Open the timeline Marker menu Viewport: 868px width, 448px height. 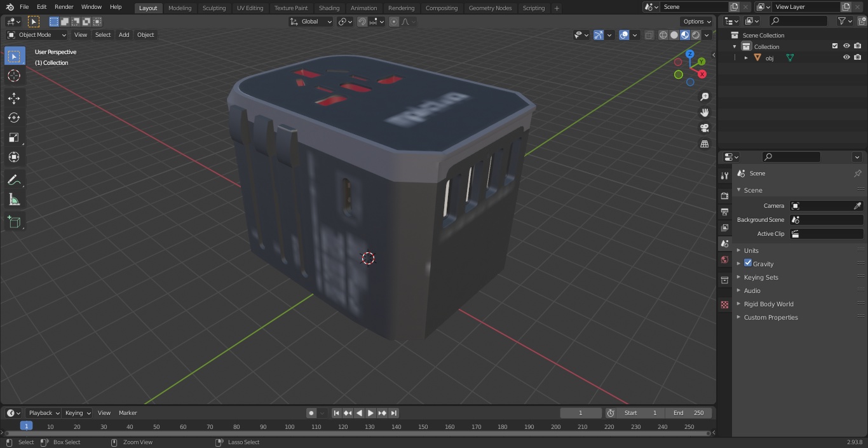128,413
